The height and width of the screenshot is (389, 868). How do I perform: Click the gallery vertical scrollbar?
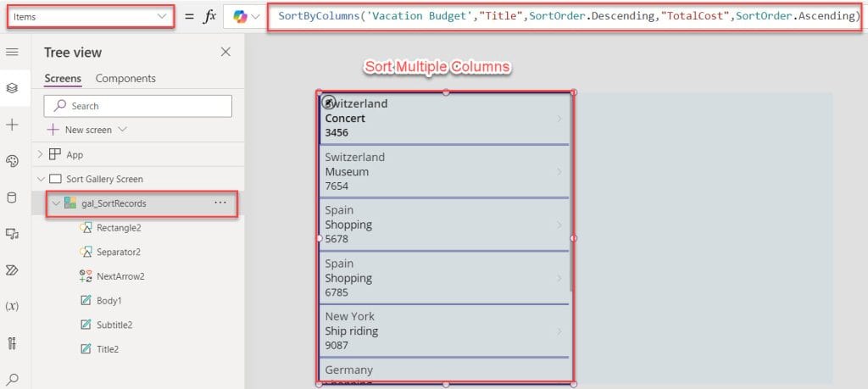point(570,194)
